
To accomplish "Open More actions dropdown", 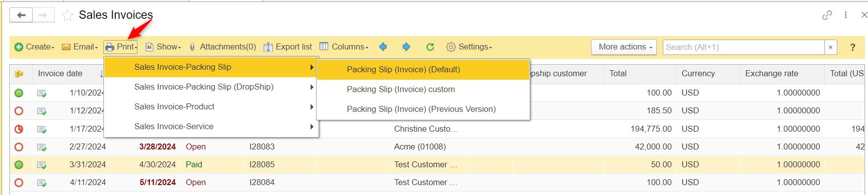I will [x=624, y=47].
